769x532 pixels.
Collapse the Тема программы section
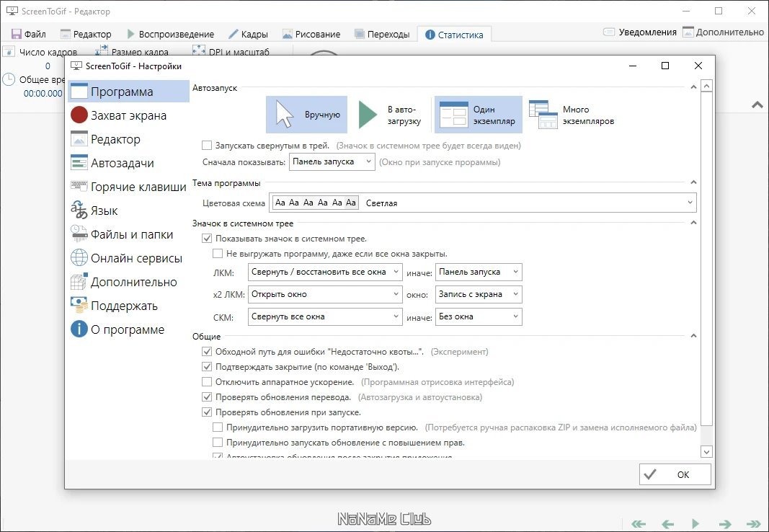coord(693,182)
